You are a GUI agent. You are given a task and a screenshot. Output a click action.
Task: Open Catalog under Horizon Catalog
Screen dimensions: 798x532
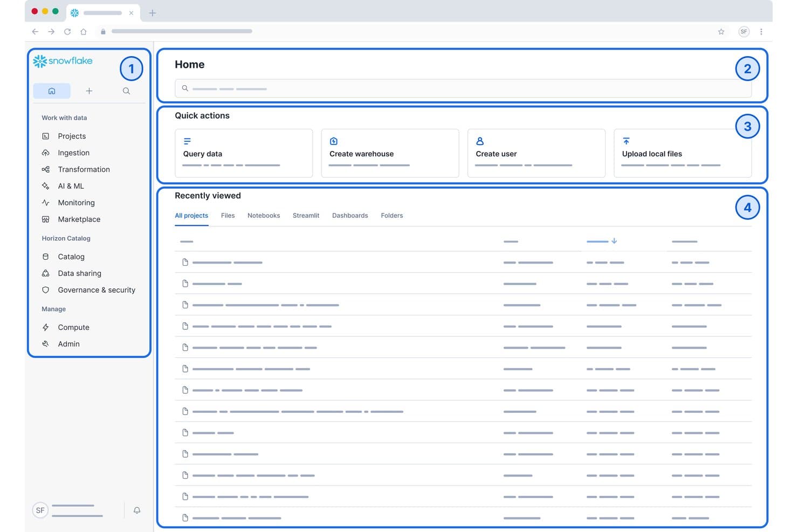(71, 257)
